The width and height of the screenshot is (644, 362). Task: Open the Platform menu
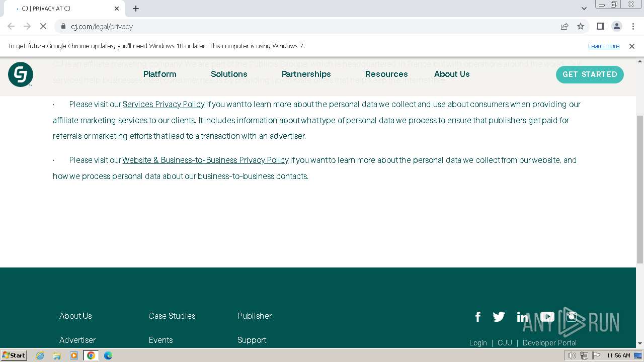pyautogui.click(x=160, y=74)
